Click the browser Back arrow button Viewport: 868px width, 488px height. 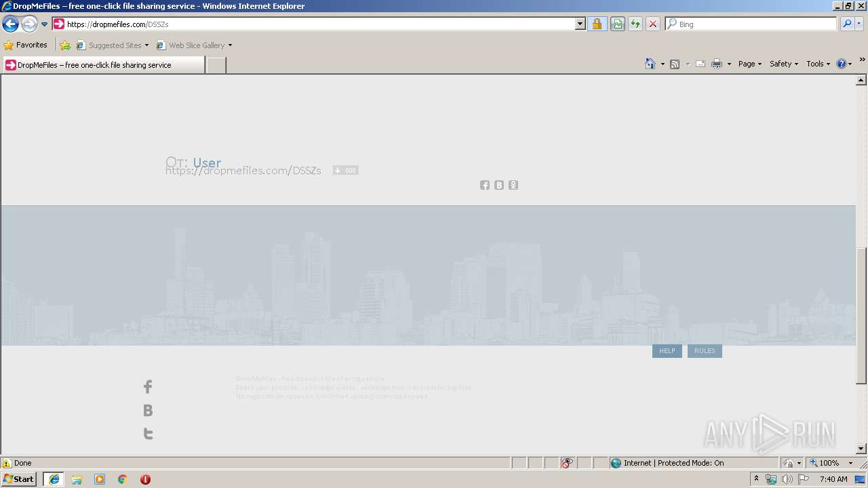pyautogui.click(x=10, y=24)
